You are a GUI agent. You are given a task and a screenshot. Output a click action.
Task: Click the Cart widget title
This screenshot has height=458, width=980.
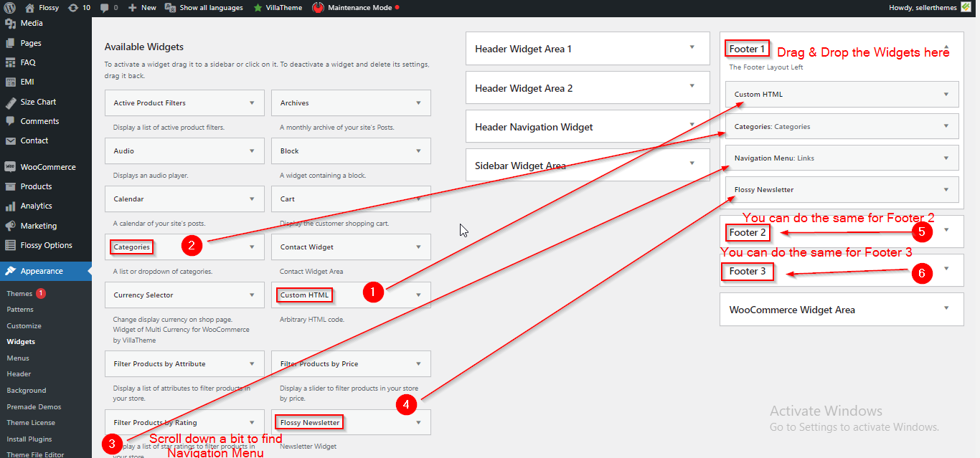[287, 199]
